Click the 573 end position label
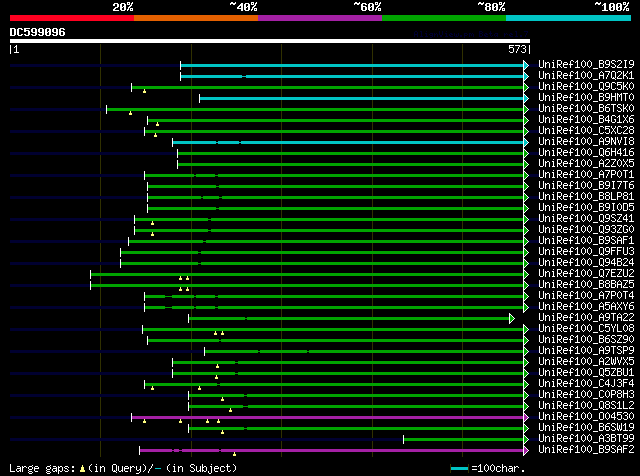The width and height of the screenshot is (640, 476). pos(517,49)
